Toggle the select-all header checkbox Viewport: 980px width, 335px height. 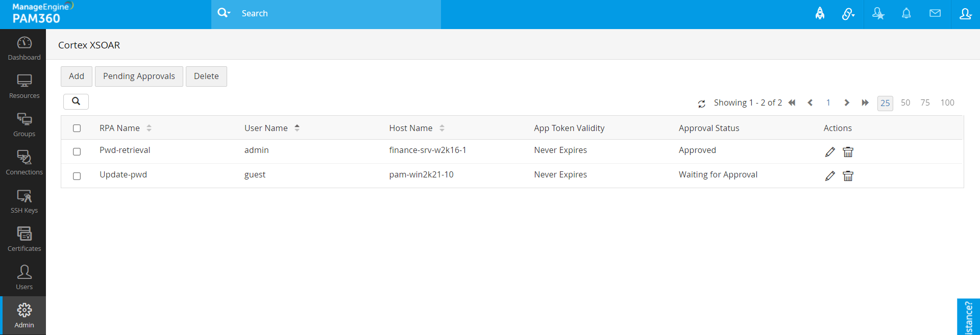click(x=77, y=128)
